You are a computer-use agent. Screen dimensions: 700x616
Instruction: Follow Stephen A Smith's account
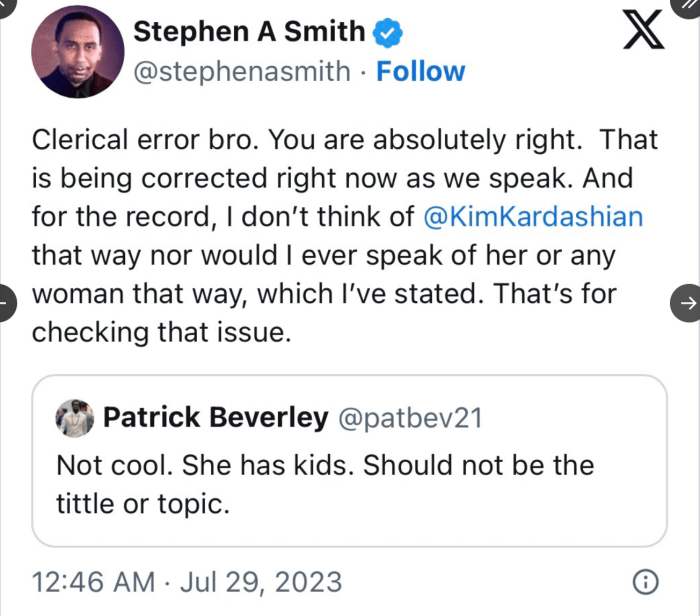click(420, 72)
